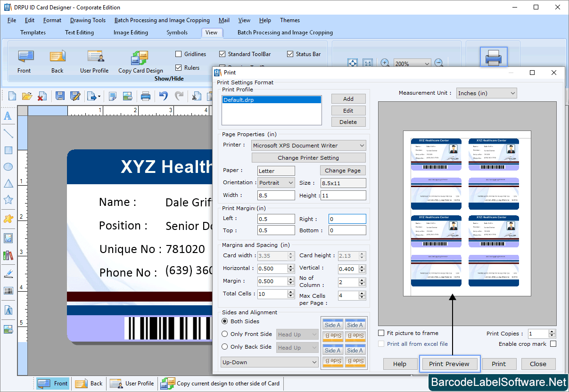Select the Line drawing tool
Viewport: 569px width, 392px height.
coord(8,133)
